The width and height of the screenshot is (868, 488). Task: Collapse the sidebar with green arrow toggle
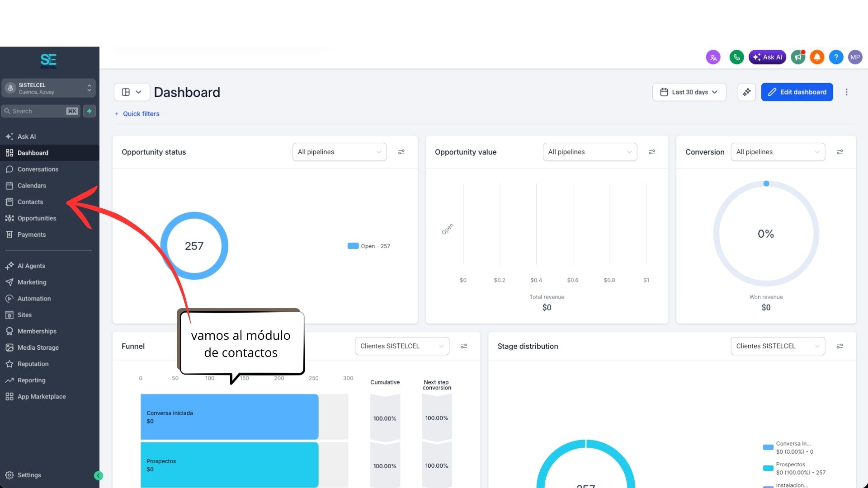(x=98, y=475)
